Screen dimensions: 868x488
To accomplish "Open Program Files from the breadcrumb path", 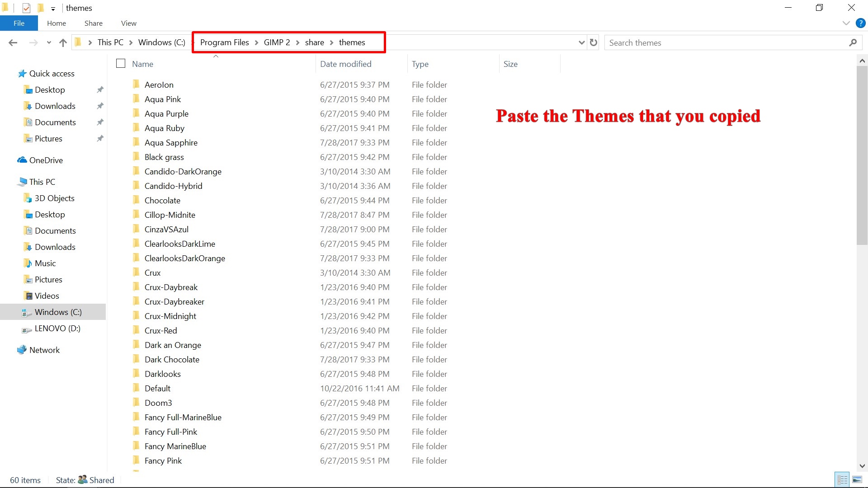I will [x=225, y=42].
